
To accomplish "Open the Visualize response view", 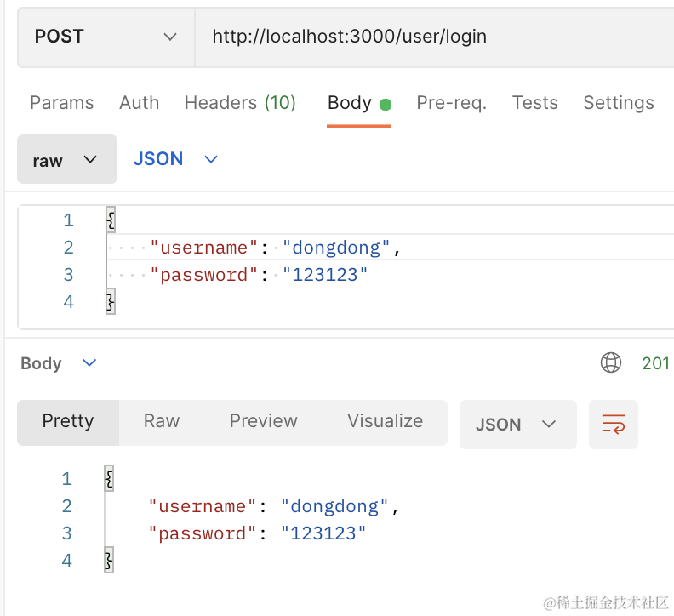I will click(x=385, y=421).
